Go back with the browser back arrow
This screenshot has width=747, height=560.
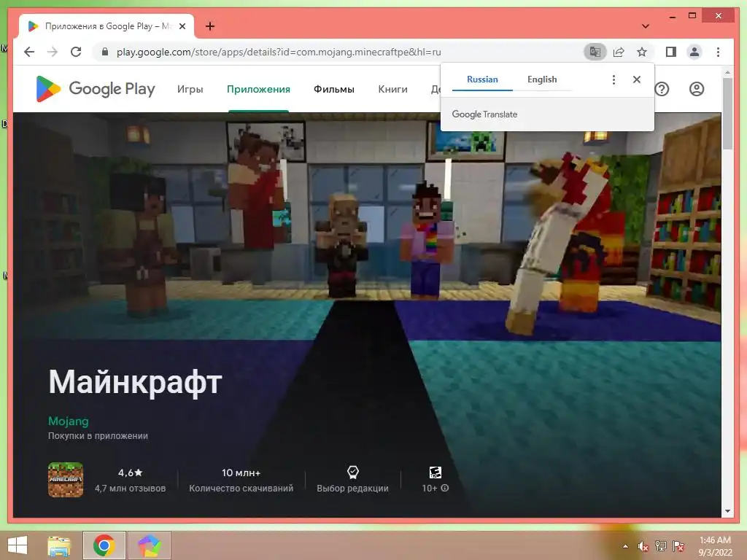(x=29, y=52)
